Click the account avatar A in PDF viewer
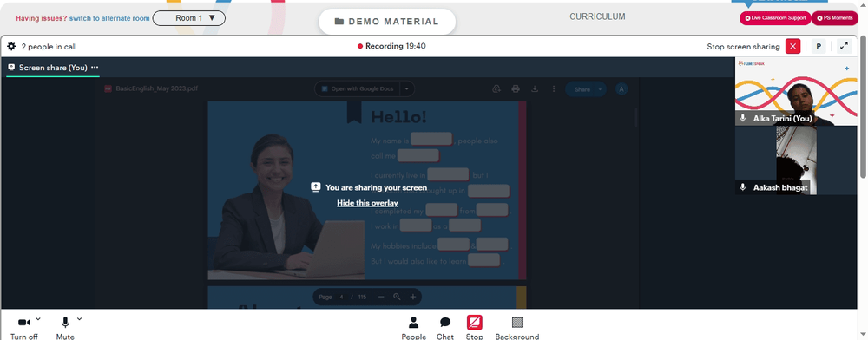 click(621, 88)
